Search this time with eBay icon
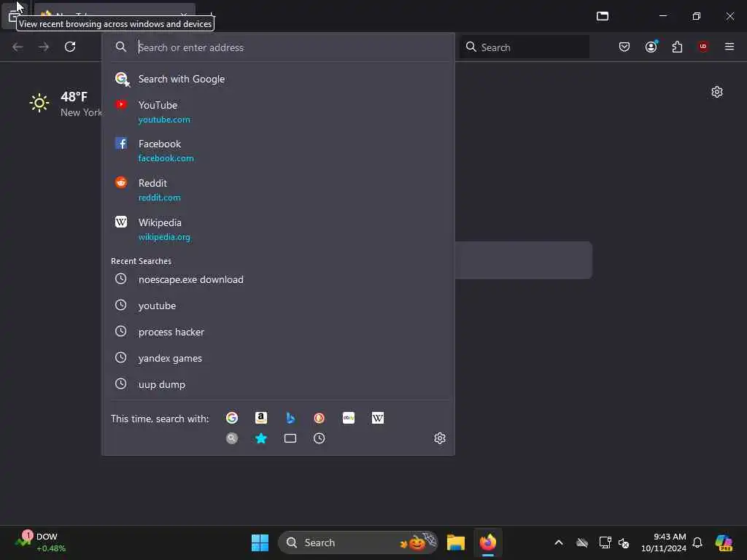Image resolution: width=747 pixels, height=560 pixels. point(349,418)
